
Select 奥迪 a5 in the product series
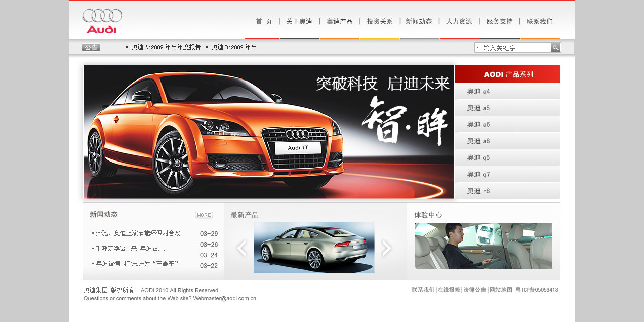(x=507, y=108)
